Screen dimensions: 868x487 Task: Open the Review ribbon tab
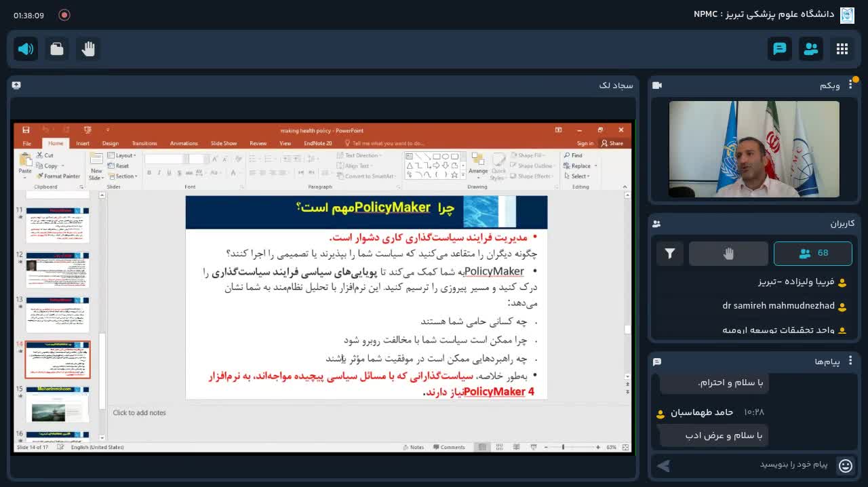(258, 144)
